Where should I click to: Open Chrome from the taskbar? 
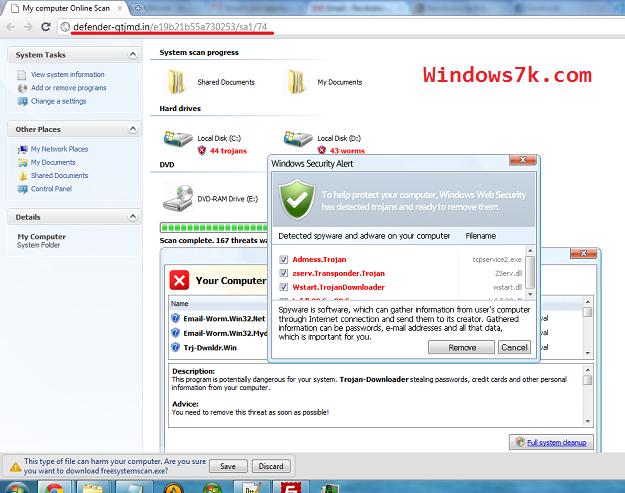(54, 488)
